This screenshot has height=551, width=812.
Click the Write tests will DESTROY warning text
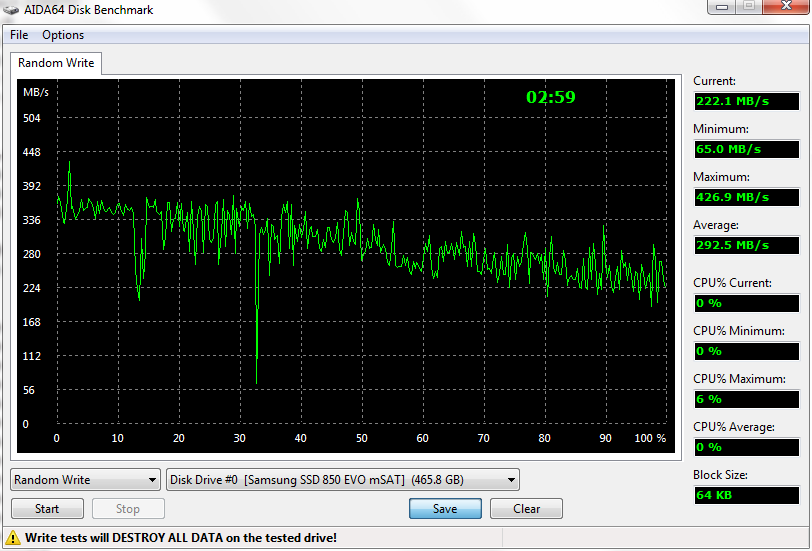pos(181,538)
